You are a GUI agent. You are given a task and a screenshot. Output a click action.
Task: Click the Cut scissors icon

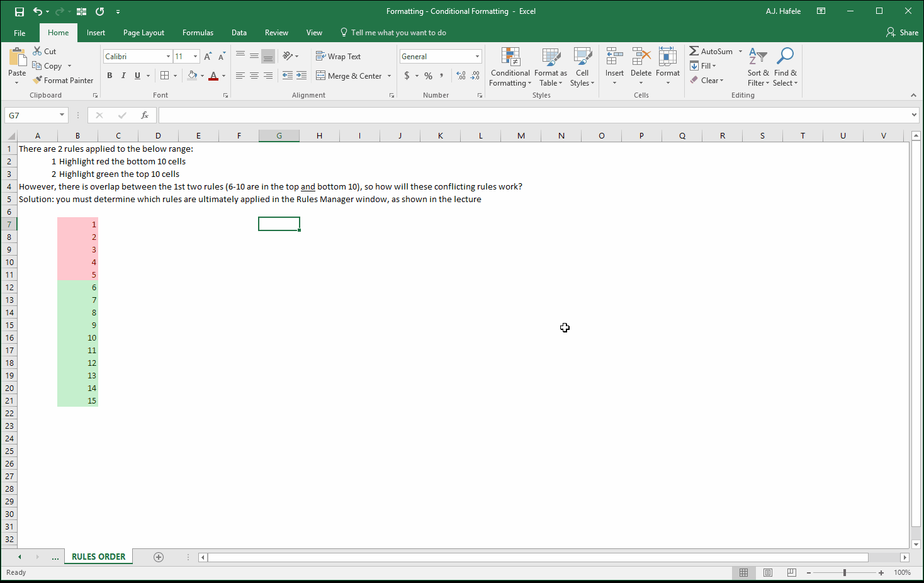37,51
